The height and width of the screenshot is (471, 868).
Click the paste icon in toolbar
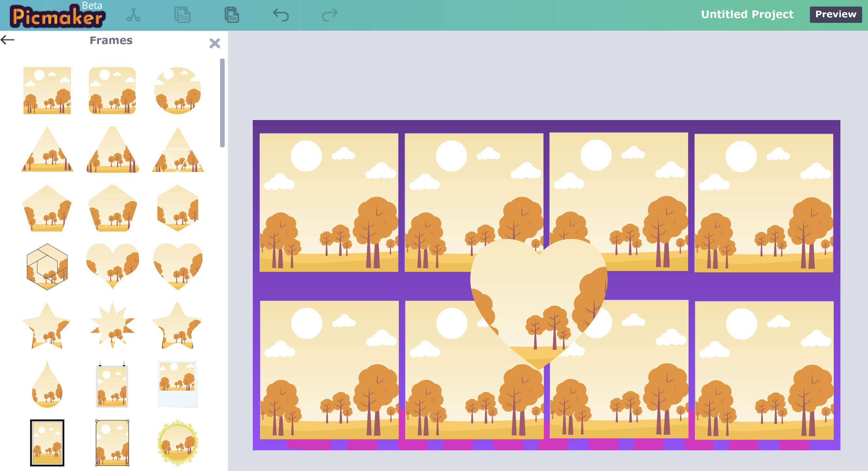pyautogui.click(x=232, y=15)
